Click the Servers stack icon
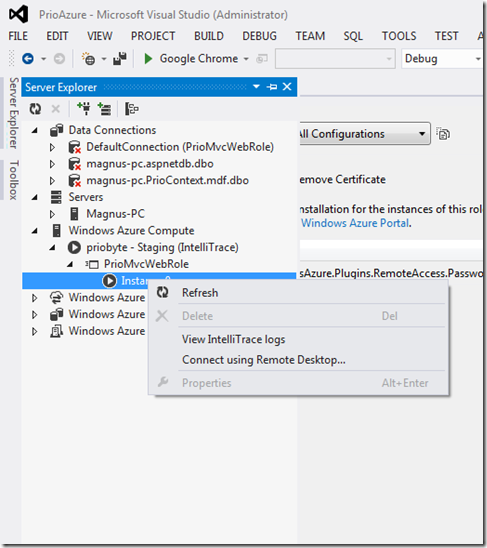 point(56,197)
